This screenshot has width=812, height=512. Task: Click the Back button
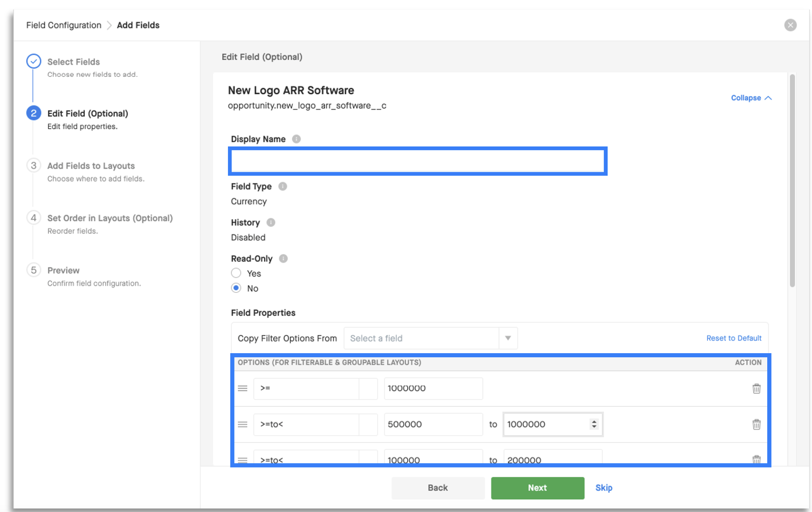coord(438,488)
